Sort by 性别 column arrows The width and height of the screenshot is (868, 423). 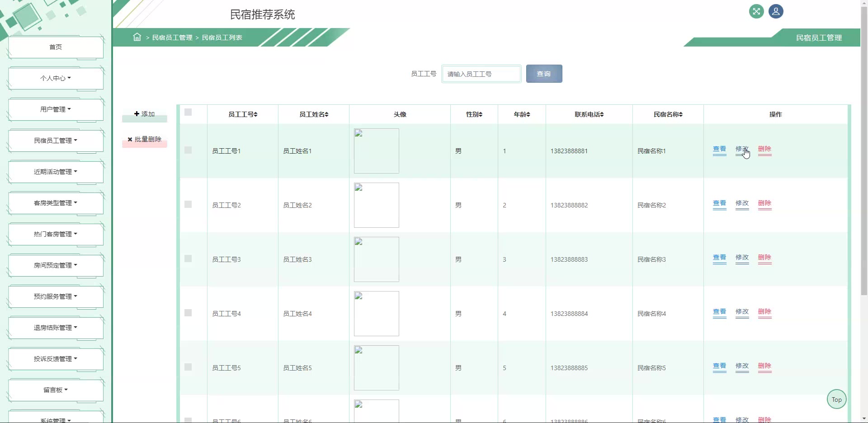click(481, 114)
